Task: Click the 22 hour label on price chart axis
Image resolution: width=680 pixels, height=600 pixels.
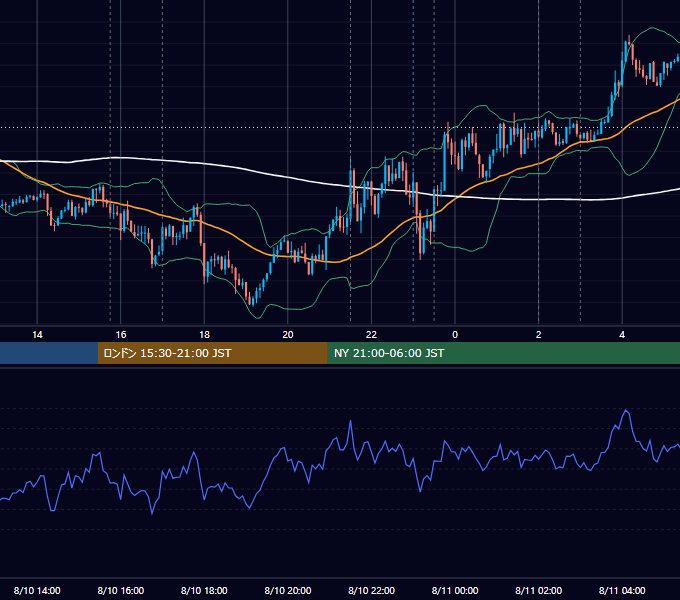Action: (371, 335)
